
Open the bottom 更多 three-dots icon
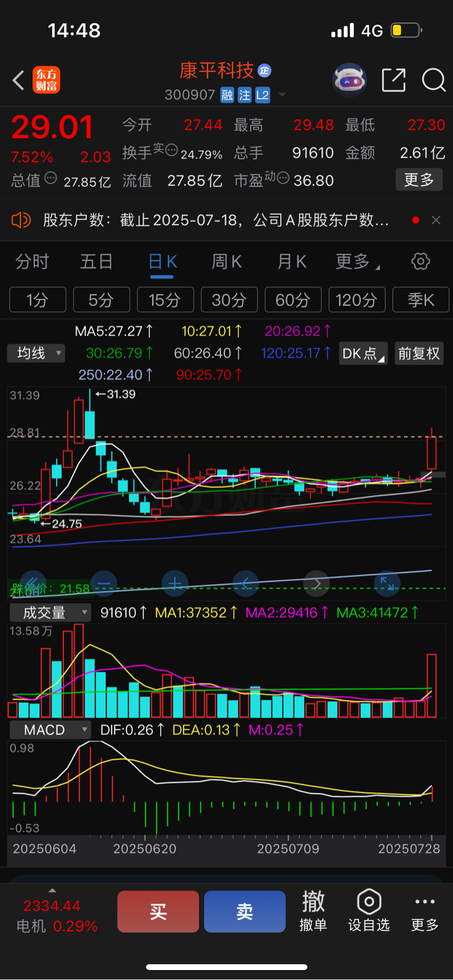pyautogui.click(x=425, y=902)
